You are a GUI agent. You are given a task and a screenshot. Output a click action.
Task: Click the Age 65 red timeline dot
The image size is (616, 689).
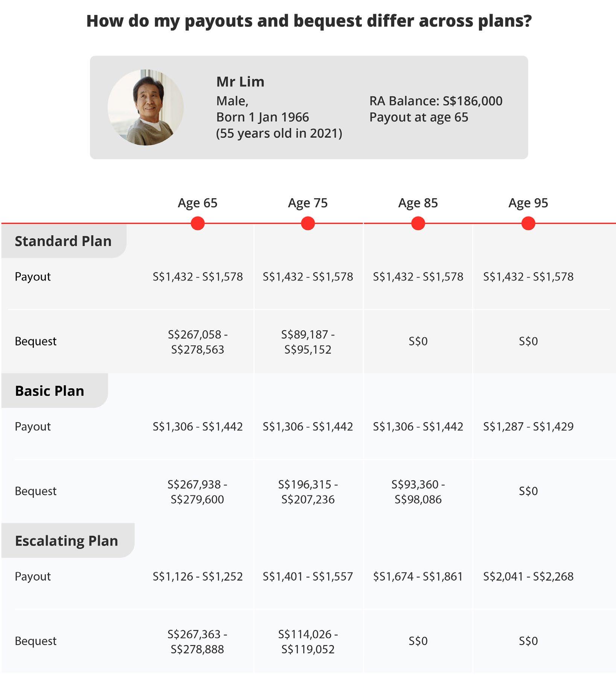pyautogui.click(x=198, y=223)
